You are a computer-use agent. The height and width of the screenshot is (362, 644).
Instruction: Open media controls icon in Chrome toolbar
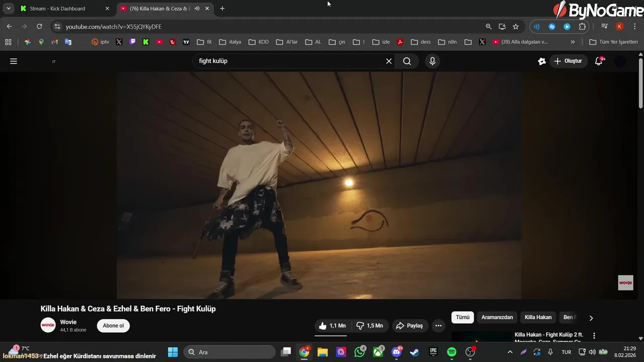click(x=605, y=27)
